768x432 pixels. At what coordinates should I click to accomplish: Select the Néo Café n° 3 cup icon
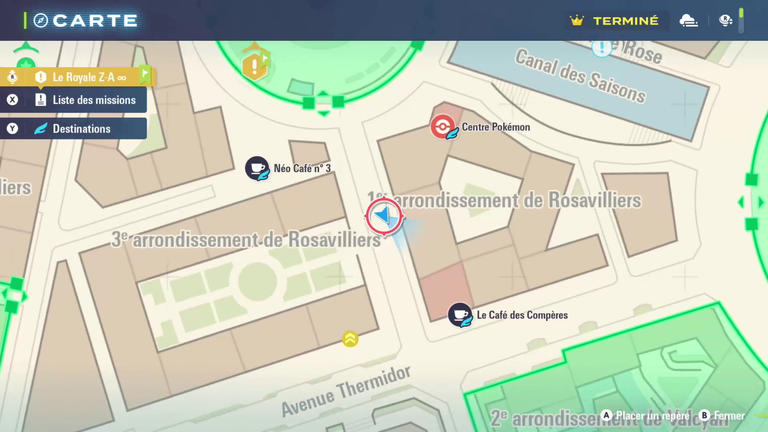257,168
